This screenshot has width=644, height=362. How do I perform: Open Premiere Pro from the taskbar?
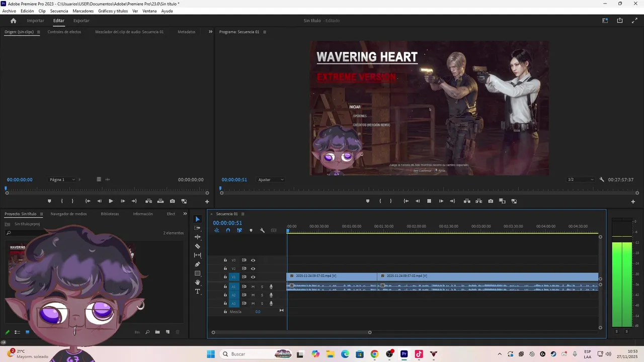404,354
